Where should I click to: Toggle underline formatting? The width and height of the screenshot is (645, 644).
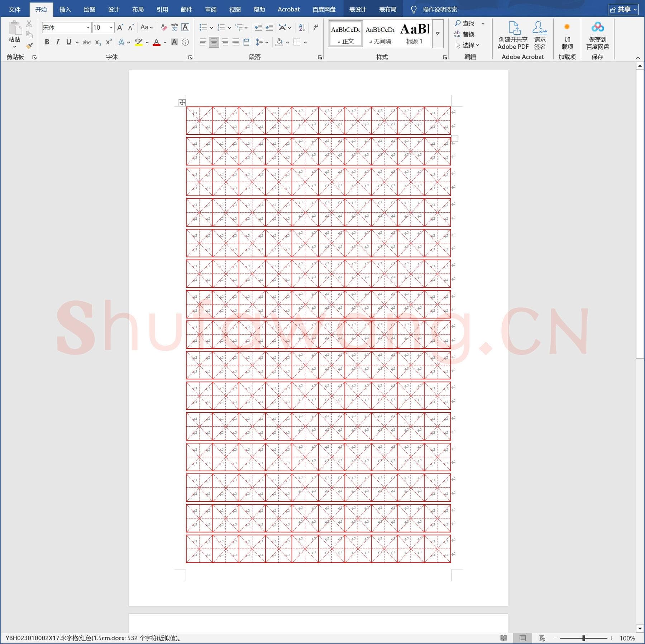click(x=68, y=42)
